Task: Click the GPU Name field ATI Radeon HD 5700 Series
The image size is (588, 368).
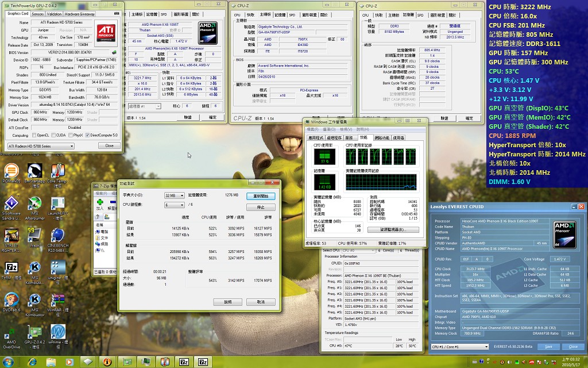Action: pos(61,22)
